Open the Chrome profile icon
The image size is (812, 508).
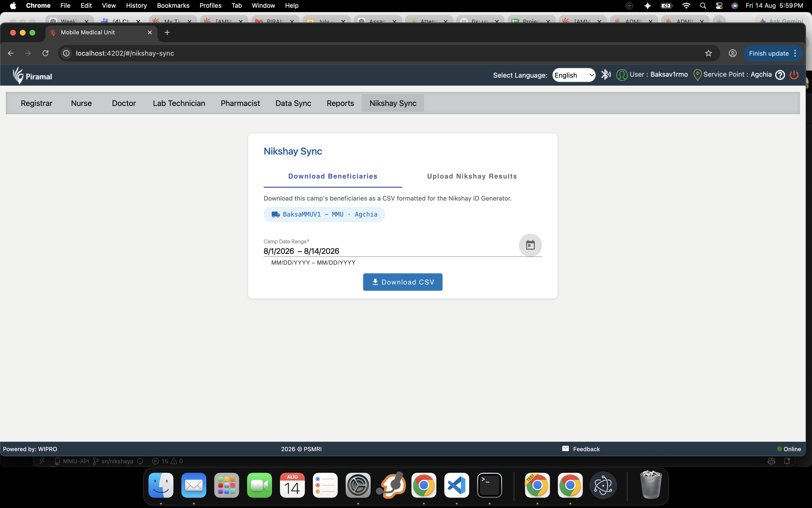[732, 53]
